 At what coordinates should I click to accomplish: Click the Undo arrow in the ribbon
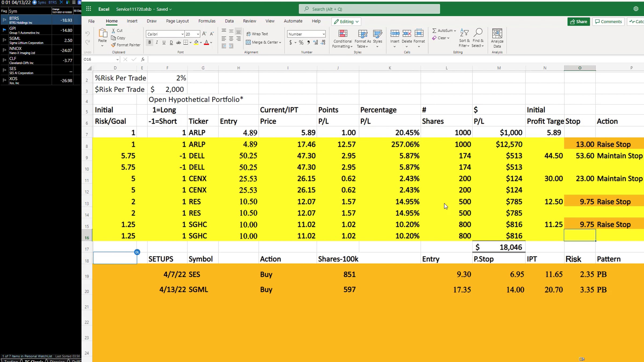pos(87,33)
